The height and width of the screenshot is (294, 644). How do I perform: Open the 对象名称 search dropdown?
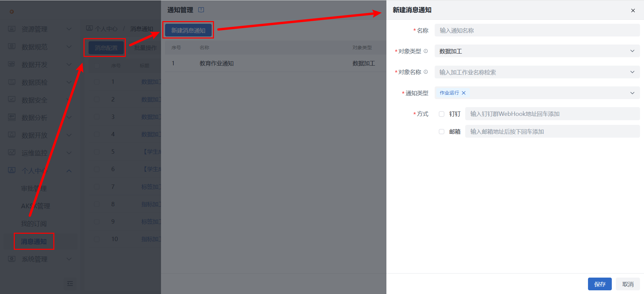tap(537, 72)
